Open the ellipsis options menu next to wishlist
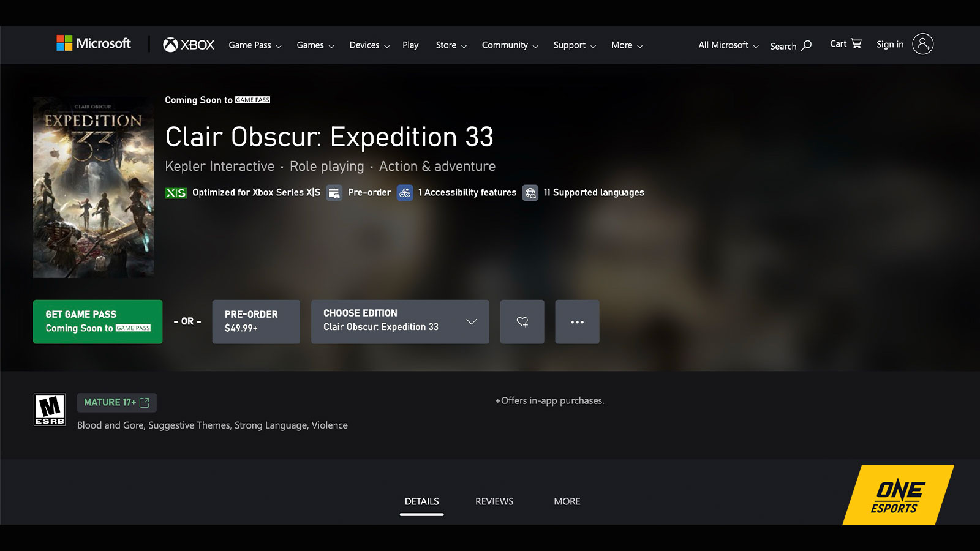Image resolution: width=980 pixels, height=551 pixels. (576, 321)
